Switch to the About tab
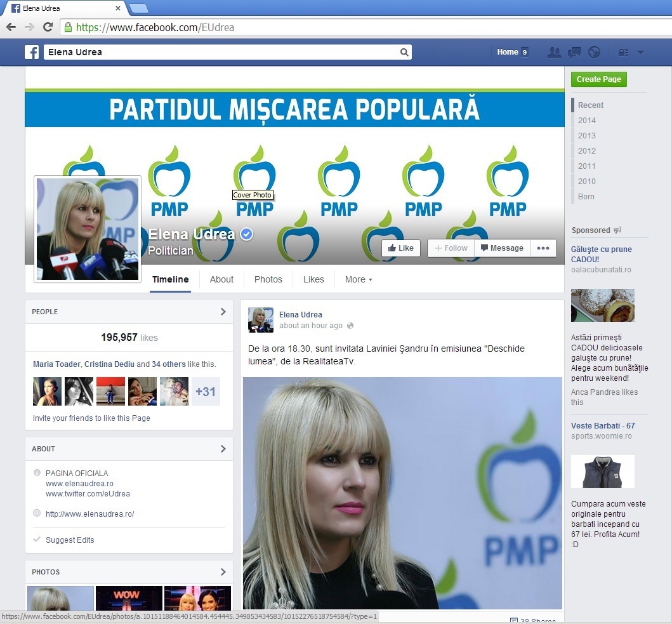 tap(221, 279)
